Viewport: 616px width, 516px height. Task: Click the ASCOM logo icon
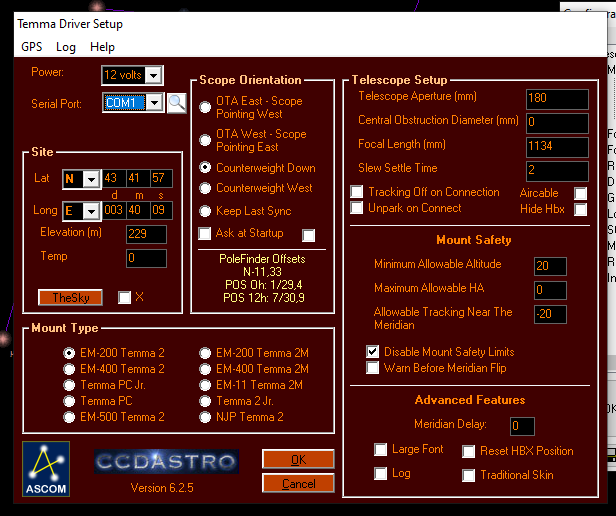pos(46,469)
